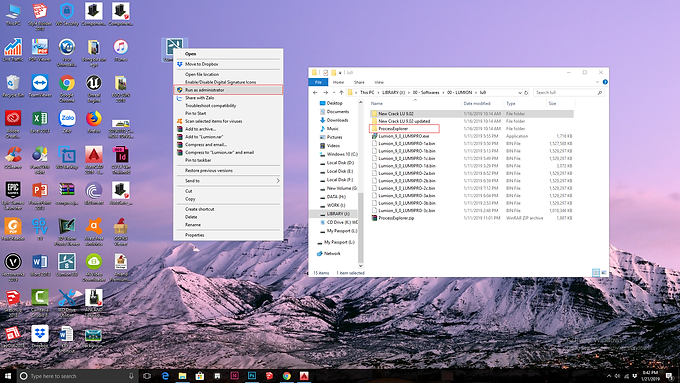Open the PowerPoint 2013 desktop icon
The image size is (680, 383).
tap(40, 196)
